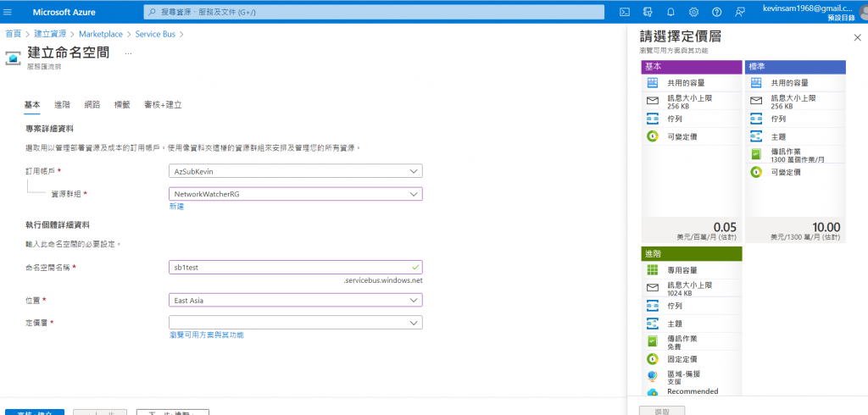This screenshot has width=868, height=415.
Task: Click the 新建 resource group link
Action: click(x=176, y=207)
